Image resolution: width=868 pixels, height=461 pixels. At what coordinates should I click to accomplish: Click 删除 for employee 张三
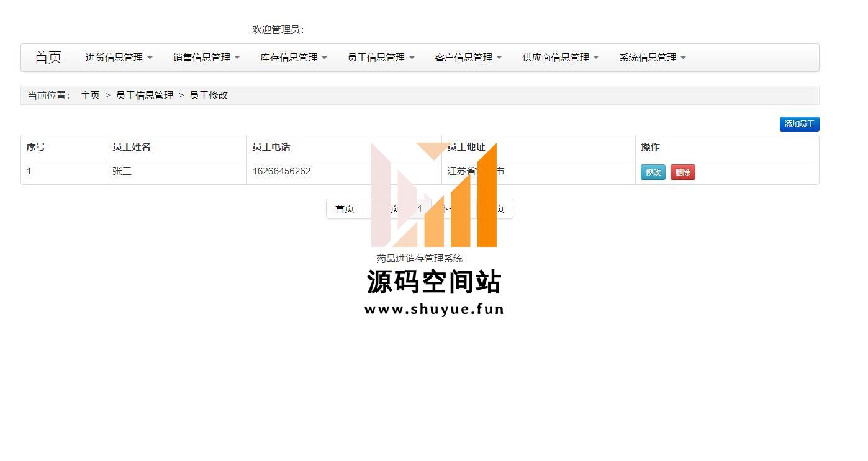[x=682, y=172]
